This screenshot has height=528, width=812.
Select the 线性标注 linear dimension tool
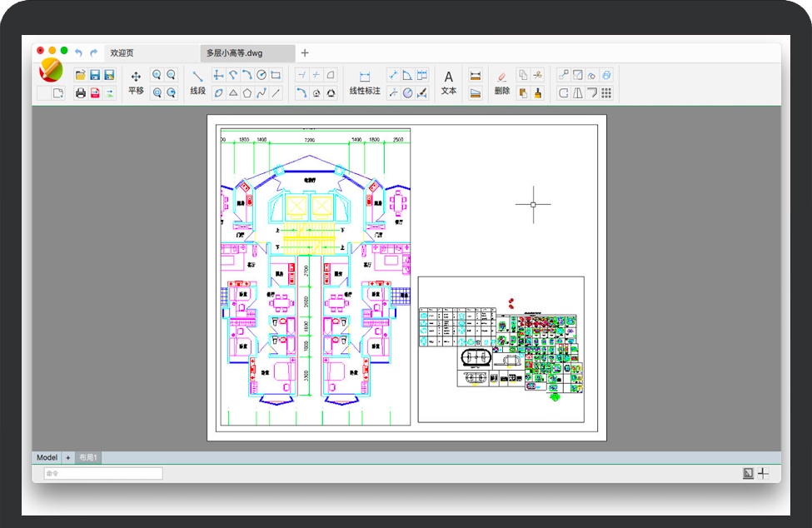364,82
